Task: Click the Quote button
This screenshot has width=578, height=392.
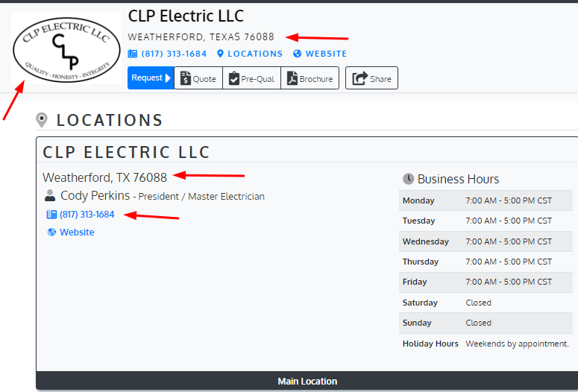Action: pos(198,78)
